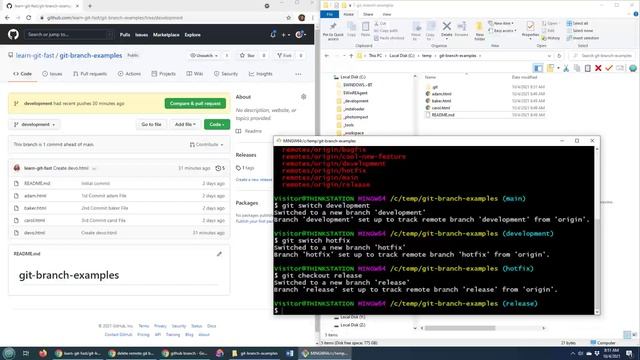Open the taskbar notification center icon
The image size is (640, 360).
point(629,353)
